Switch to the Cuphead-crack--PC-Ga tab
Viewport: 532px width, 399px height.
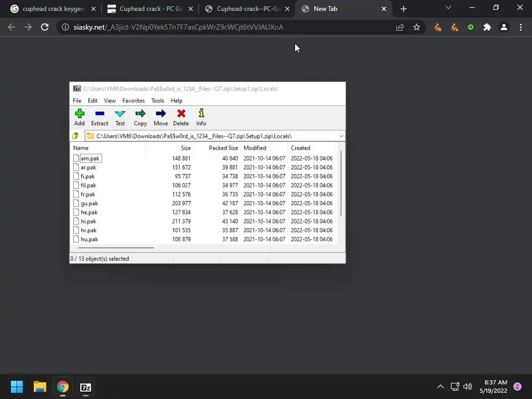click(248, 9)
